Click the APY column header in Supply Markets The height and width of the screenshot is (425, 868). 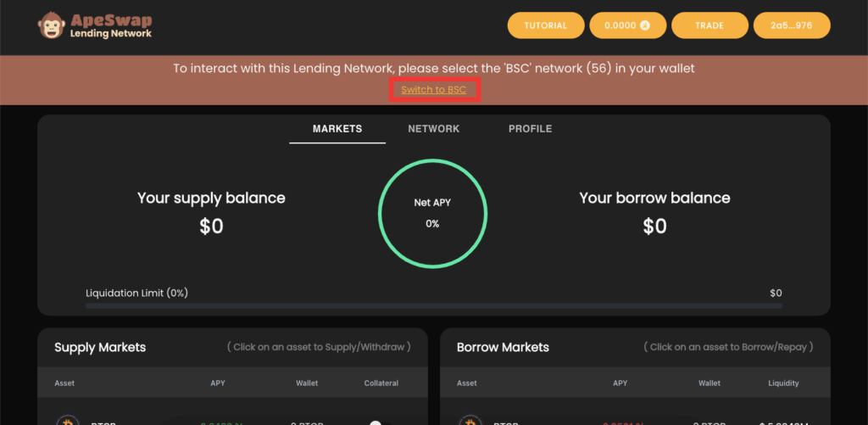(x=218, y=383)
